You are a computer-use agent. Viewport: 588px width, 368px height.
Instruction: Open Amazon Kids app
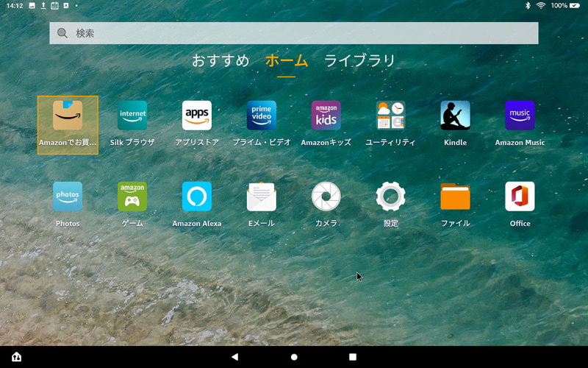pos(326,116)
